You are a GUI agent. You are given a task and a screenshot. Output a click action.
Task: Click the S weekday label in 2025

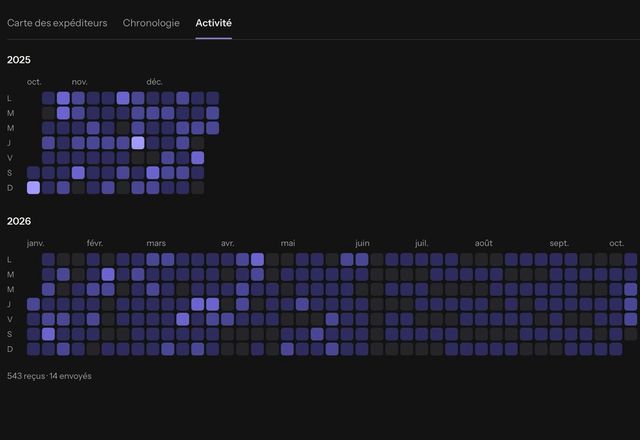(x=10, y=173)
